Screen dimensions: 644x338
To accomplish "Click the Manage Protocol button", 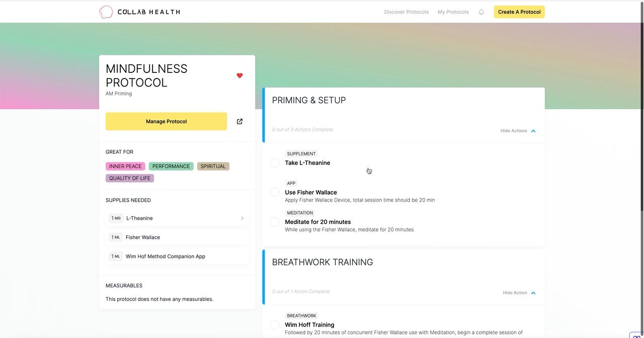I will point(167,122).
